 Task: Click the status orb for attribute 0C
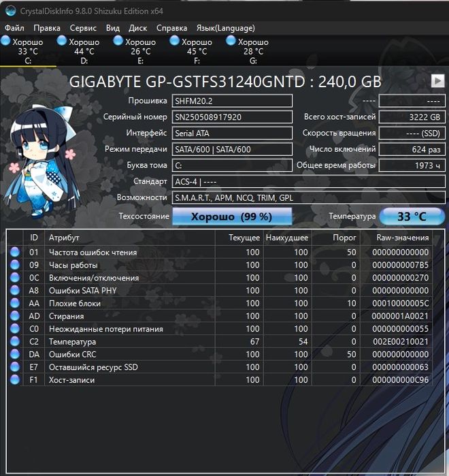(15, 277)
